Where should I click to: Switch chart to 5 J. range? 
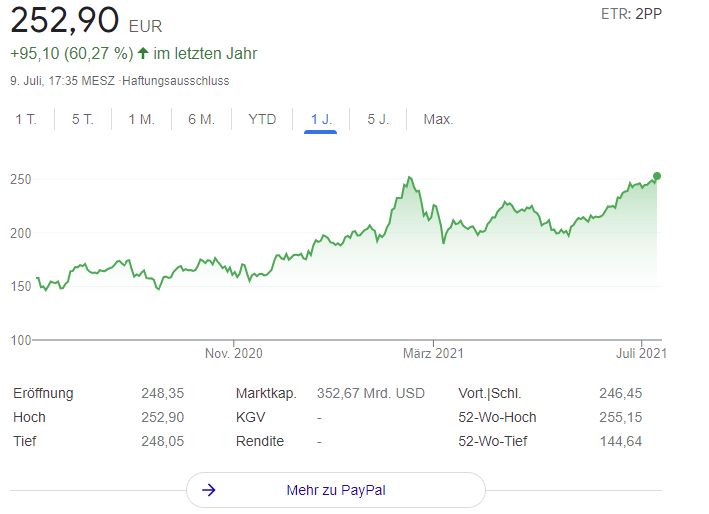(x=378, y=119)
